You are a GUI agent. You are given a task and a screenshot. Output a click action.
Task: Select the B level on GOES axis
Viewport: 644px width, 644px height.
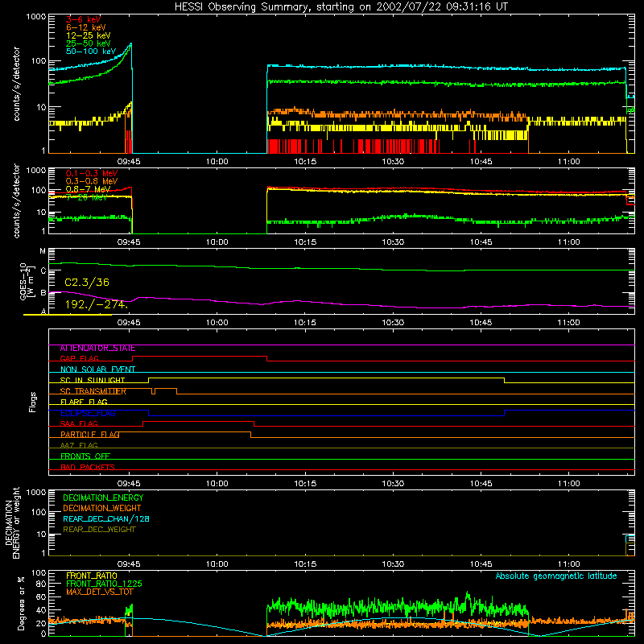[43, 293]
